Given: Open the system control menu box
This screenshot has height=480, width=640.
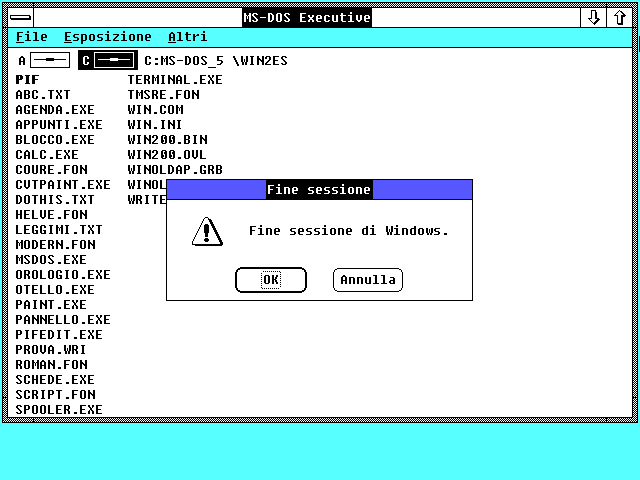Looking at the screenshot, I should [x=20, y=18].
